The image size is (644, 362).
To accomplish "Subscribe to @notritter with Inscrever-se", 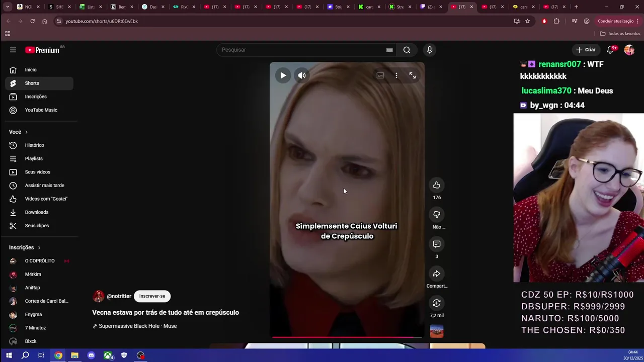I will (152, 296).
